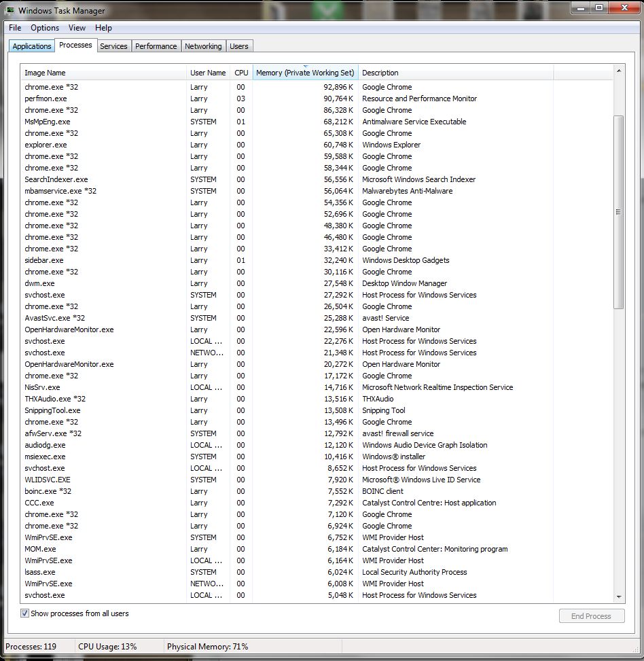Click the Task Manager title bar icon

[10, 10]
